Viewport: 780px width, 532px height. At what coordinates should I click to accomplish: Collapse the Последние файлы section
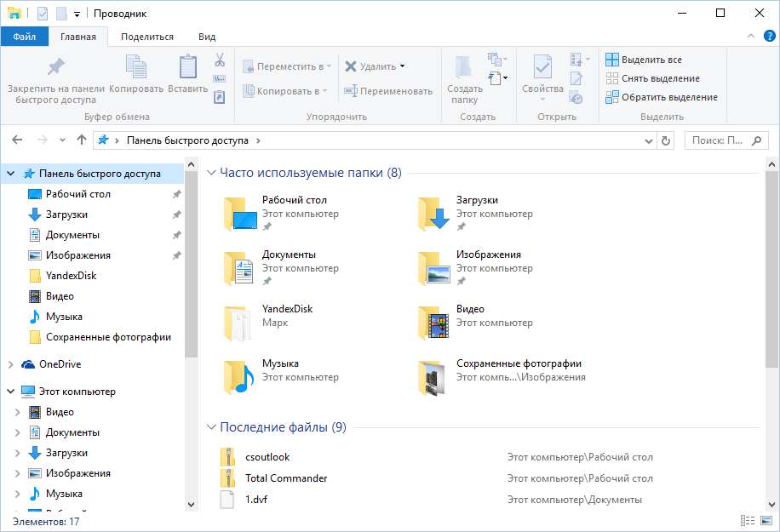pyautogui.click(x=211, y=427)
